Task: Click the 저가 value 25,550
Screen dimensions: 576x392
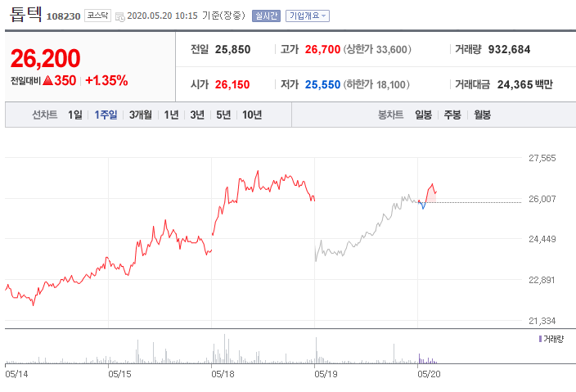Action: (x=322, y=84)
